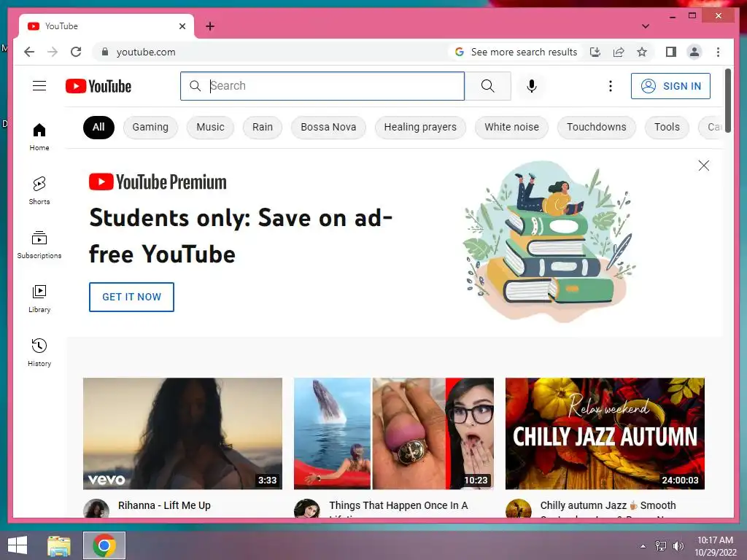Open the network tray icon

661,545
